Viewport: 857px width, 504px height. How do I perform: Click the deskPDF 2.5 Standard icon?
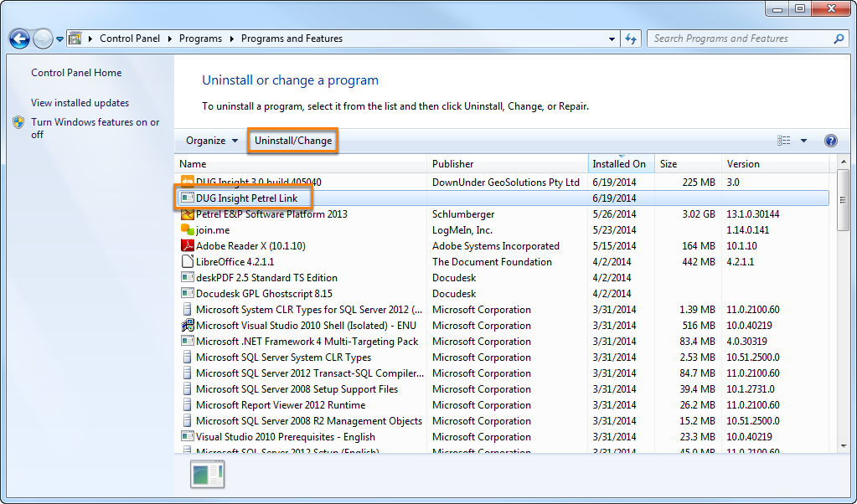[x=188, y=277]
